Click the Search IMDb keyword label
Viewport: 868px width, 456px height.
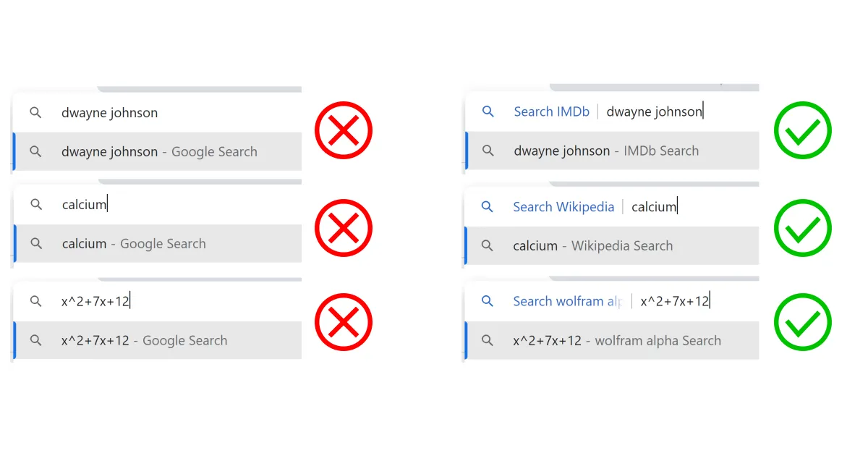tap(552, 111)
